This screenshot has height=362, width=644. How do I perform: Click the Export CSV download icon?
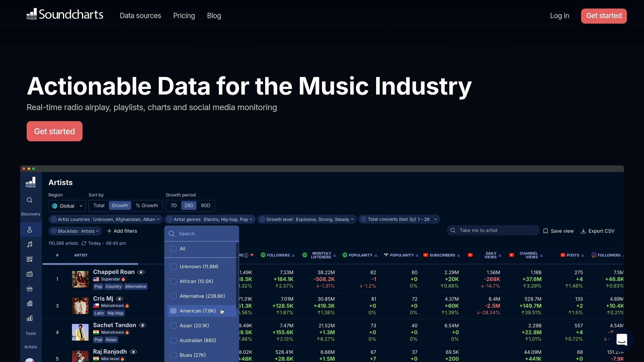(583, 231)
